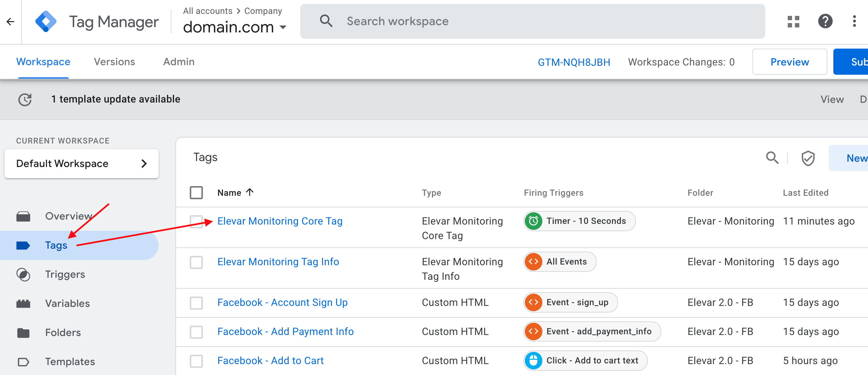
Task: Expand the Default Workspace selector
Action: tap(81, 164)
